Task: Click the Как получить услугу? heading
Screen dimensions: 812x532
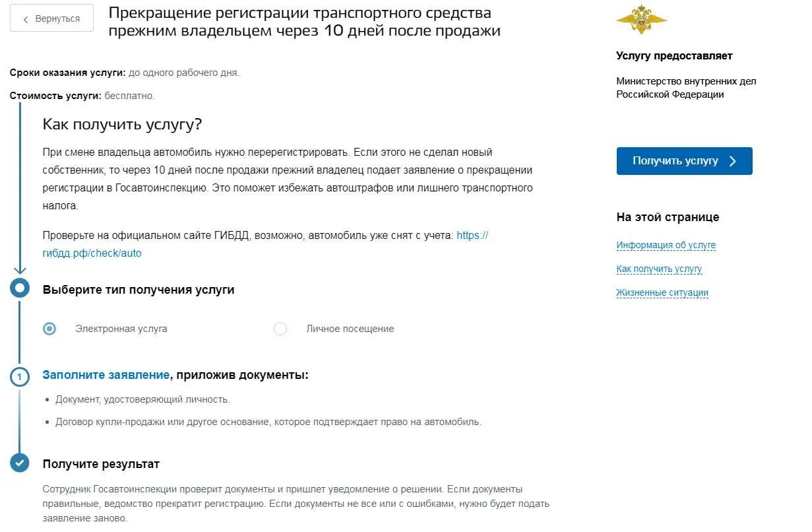Action: click(122, 125)
